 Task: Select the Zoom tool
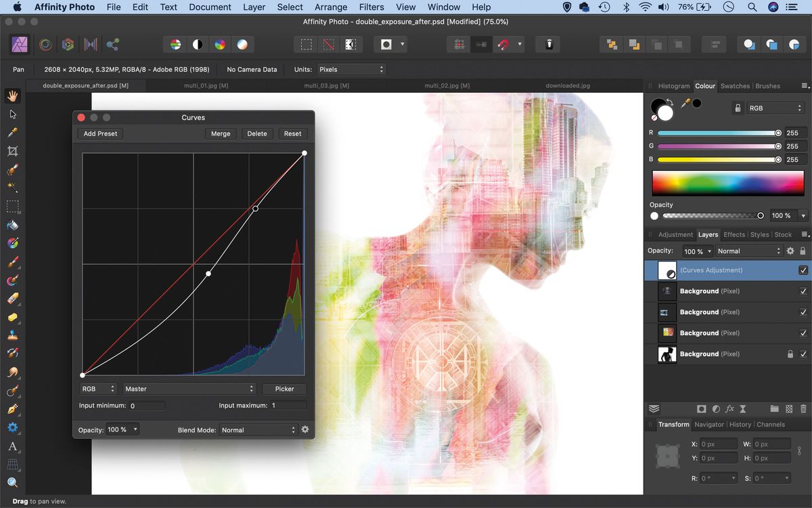coord(12,482)
